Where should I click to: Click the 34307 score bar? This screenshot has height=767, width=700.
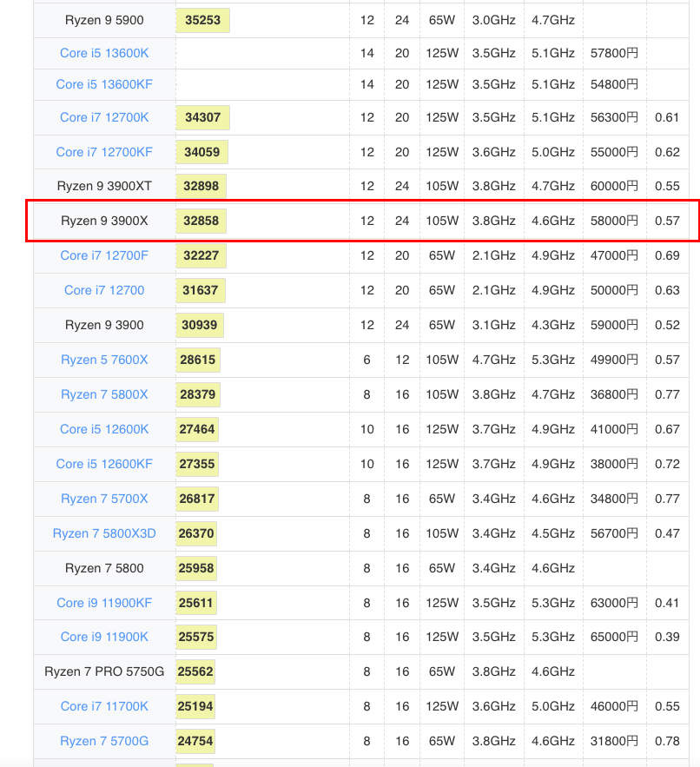(x=202, y=117)
